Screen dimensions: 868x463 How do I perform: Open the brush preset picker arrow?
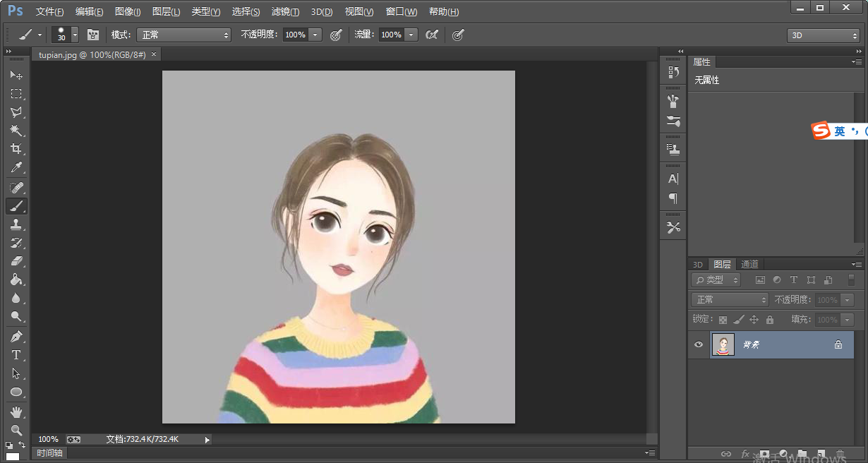coord(75,35)
